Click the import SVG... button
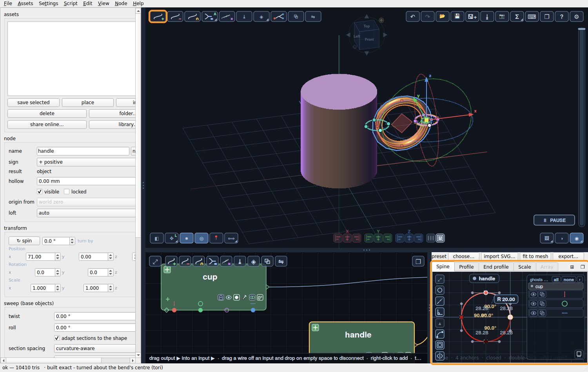Viewport: 588px width, 372px height. [x=499, y=256]
